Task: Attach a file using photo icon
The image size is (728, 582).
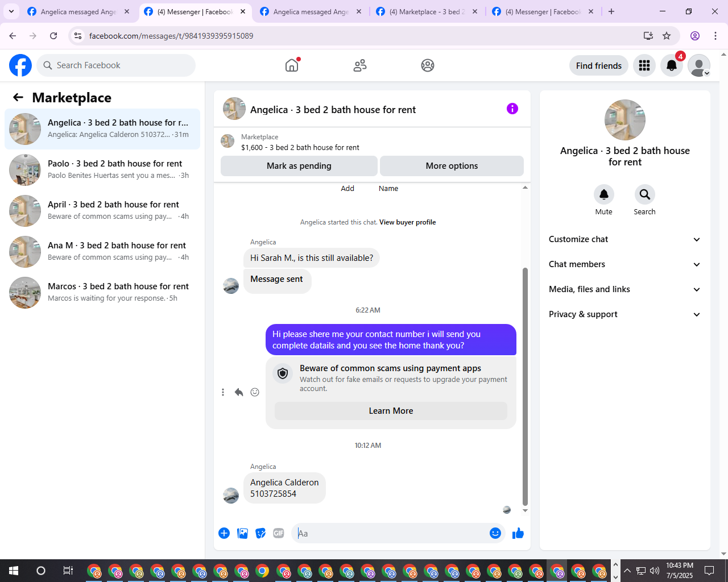Action: [242, 533]
